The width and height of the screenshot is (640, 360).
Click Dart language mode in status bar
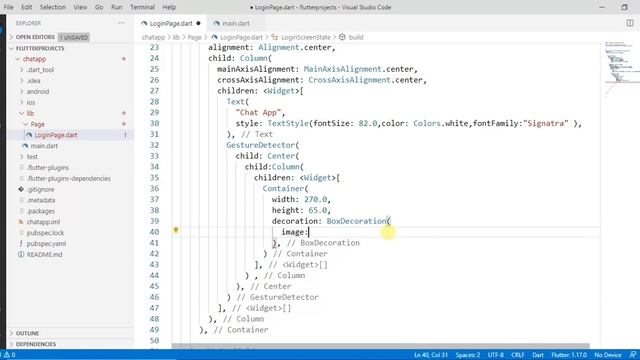[538, 355]
